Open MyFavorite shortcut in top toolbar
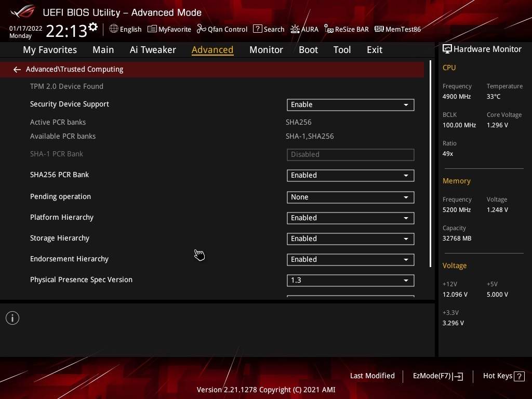The width and height of the screenshot is (532, 399). pyautogui.click(x=152, y=29)
